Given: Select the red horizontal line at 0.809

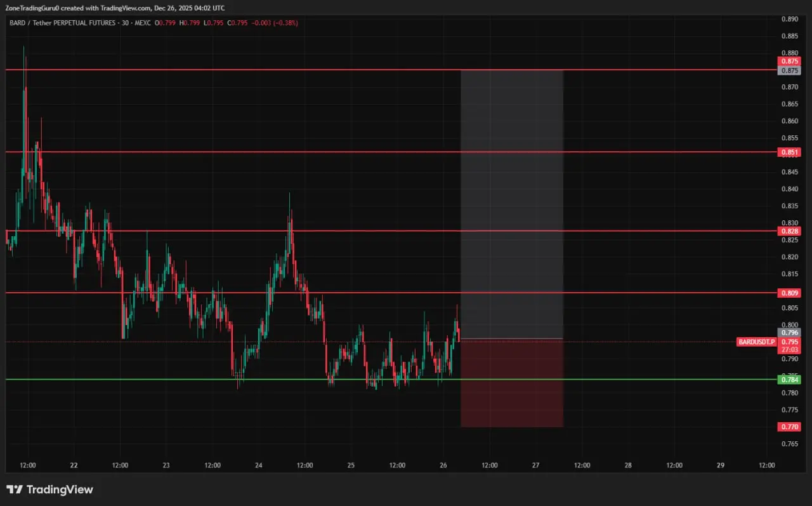Looking at the screenshot, I should click(x=391, y=293).
